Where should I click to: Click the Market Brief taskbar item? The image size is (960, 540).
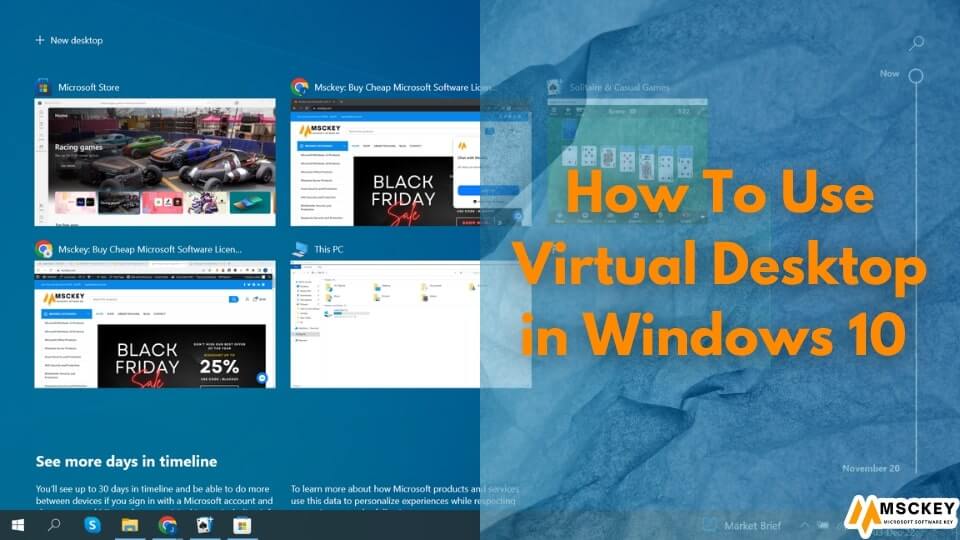point(744,525)
